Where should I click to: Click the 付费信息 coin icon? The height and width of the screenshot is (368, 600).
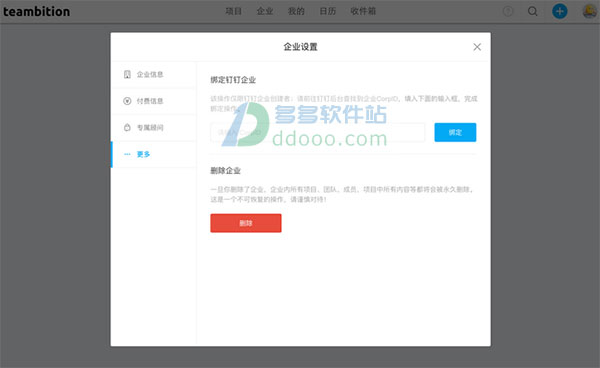pyautogui.click(x=127, y=101)
